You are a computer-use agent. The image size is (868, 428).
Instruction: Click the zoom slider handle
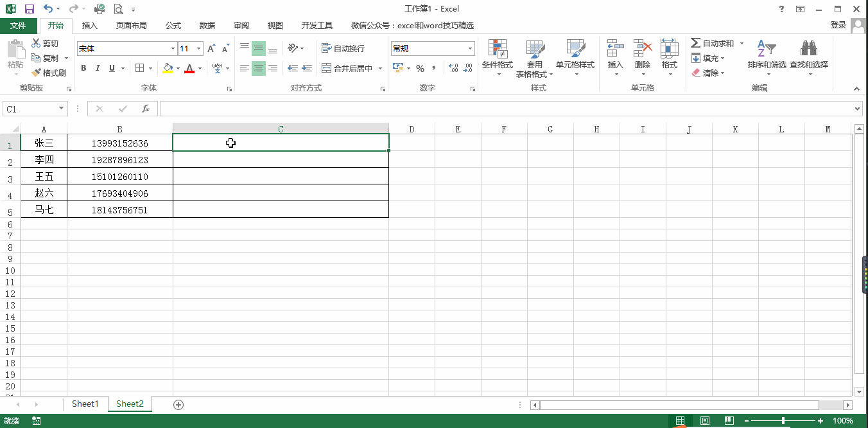pyautogui.click(x=783, y=421)
